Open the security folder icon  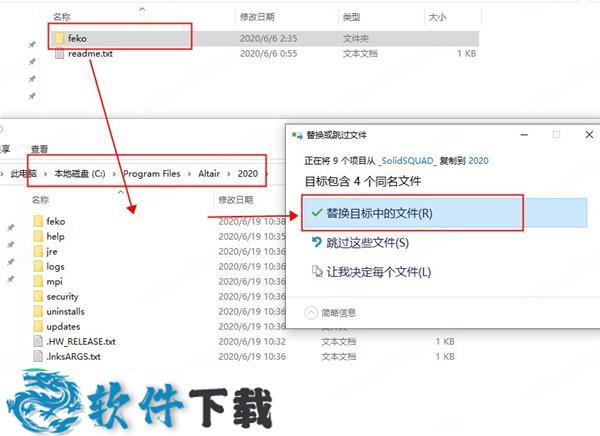[x=38, y=296]
